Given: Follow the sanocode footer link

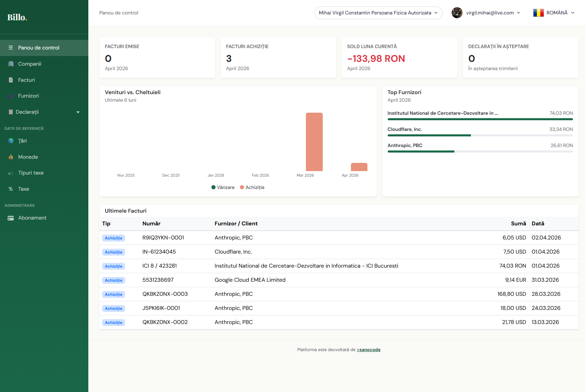Looking at the screenshot, I should coord(368,350).
